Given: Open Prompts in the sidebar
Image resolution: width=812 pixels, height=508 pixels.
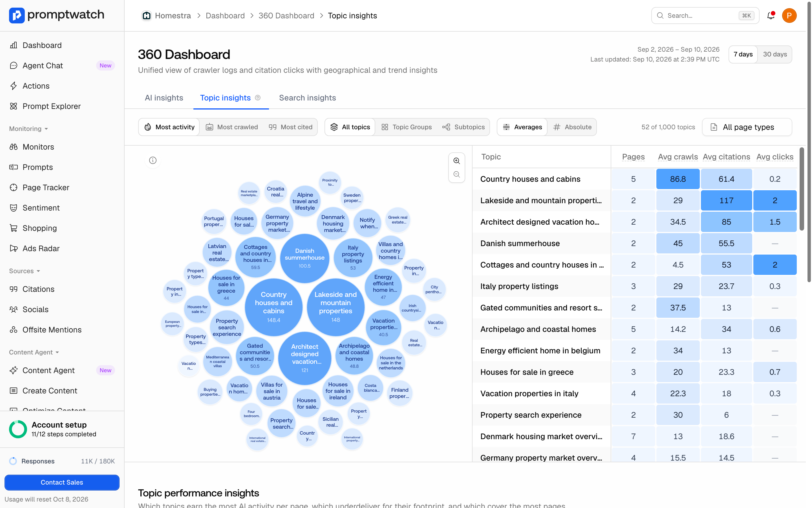Looking at the screenshot, I should click(x=62, y=167).
